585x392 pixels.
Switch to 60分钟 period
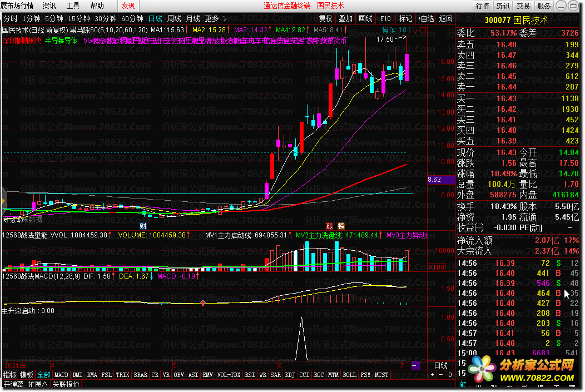(x=132, y=19)
